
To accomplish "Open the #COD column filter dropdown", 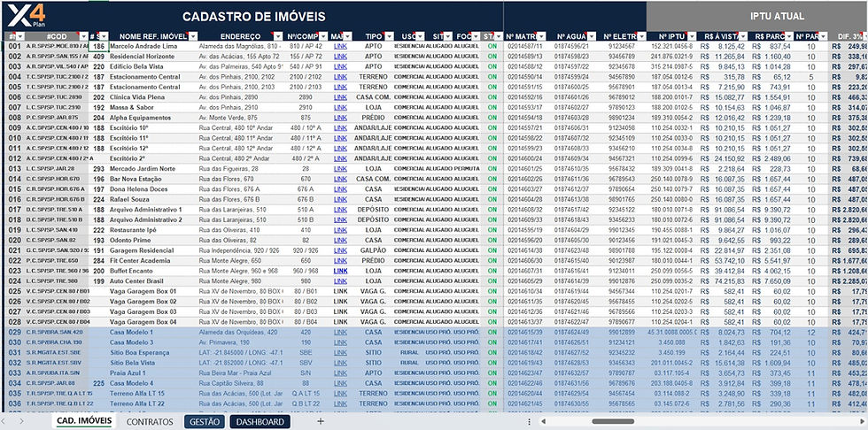I will (x=82, y=36).
